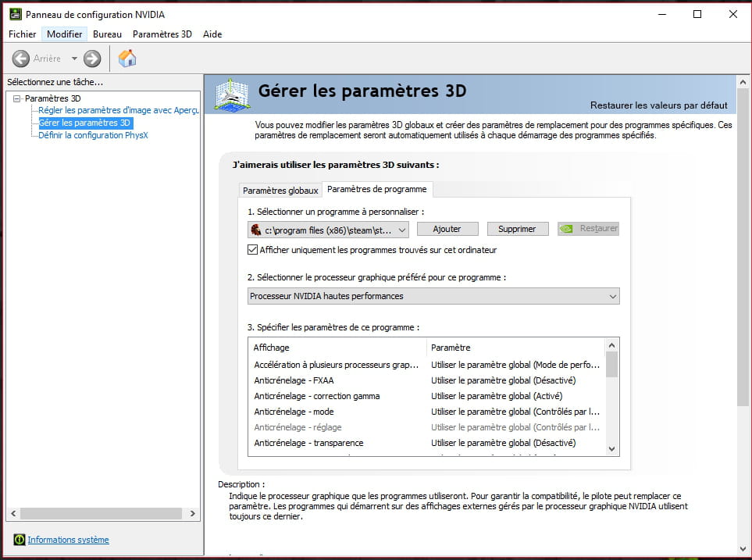This screenshot has width=752, height=560.
Task: Select 'Anticrénelage - transparence' setting row
Action: (x=427, y=443)
